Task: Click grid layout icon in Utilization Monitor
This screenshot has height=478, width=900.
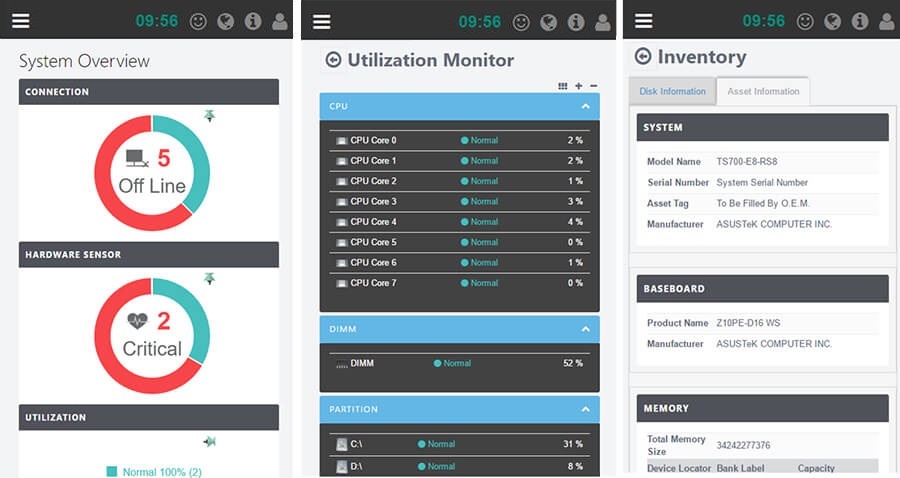Action: [562, 86]
